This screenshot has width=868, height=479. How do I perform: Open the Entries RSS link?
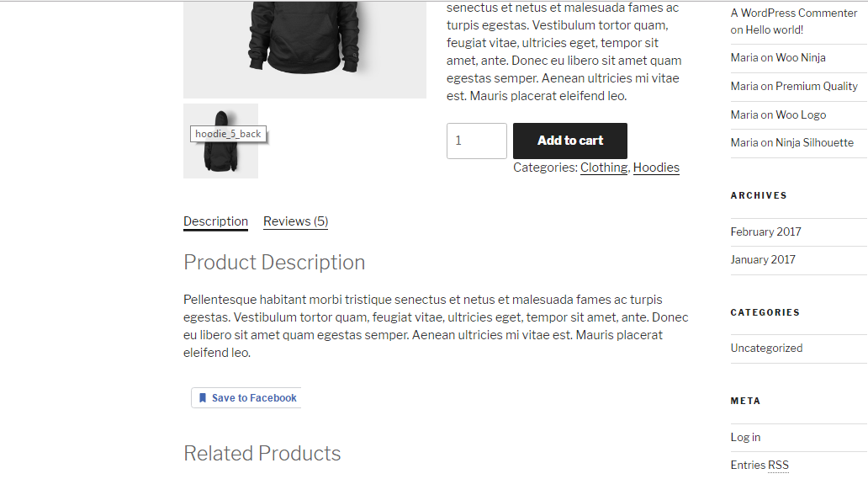coord(759,465)
